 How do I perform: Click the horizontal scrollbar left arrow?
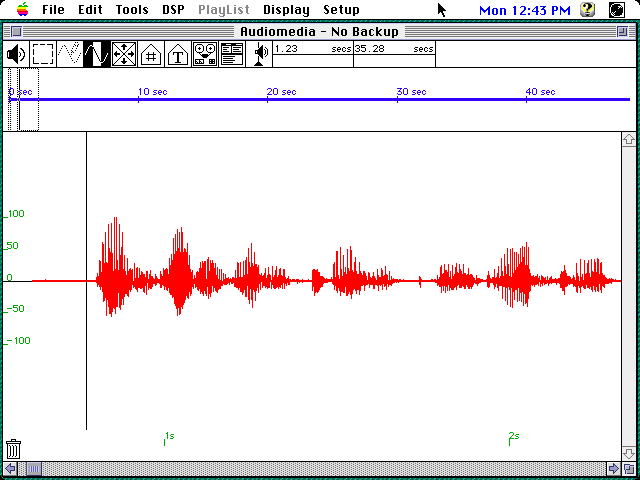click(11, 469)
